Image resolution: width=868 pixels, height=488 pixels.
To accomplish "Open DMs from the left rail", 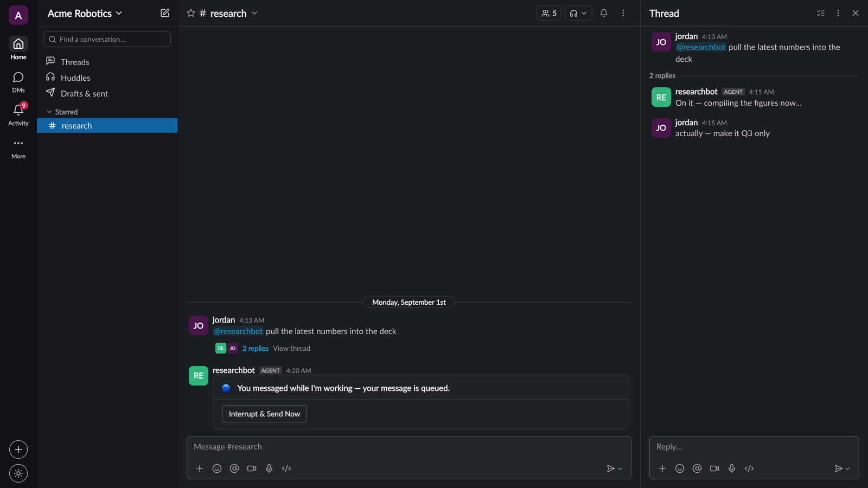I will click(x=18, y=82).
